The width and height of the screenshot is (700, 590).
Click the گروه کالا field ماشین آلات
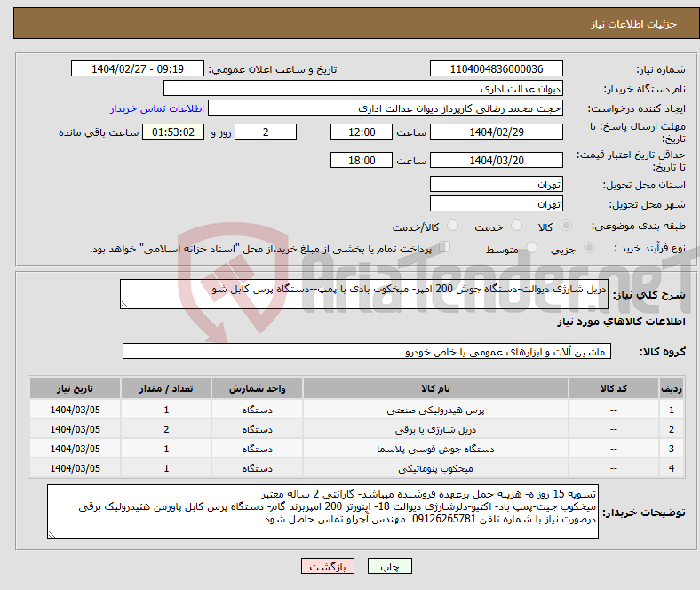[367, 351]
